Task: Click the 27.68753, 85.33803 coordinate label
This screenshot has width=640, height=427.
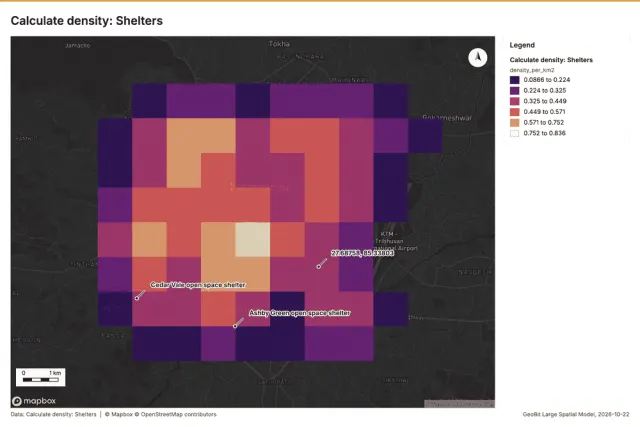Action: click(x=362, y=253)
